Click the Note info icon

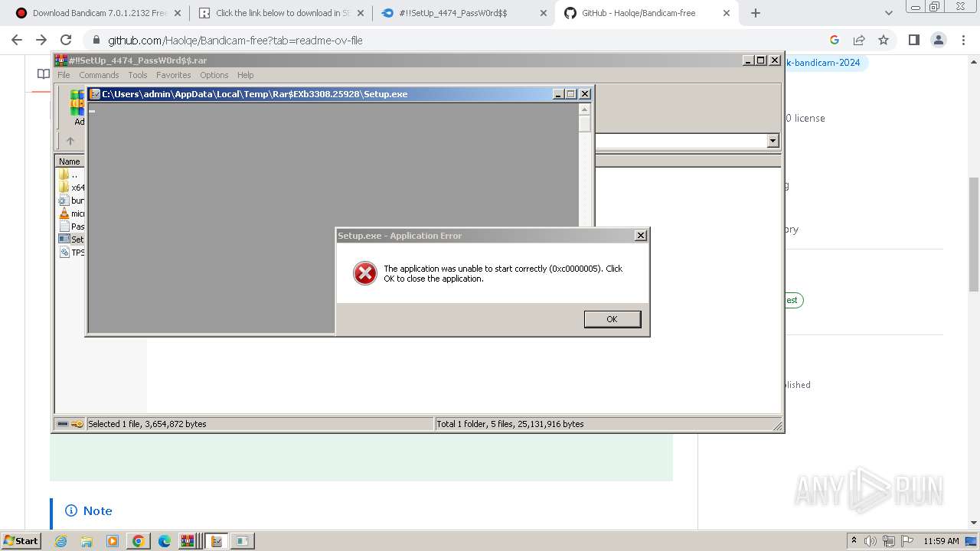click(x=71, y=510)
